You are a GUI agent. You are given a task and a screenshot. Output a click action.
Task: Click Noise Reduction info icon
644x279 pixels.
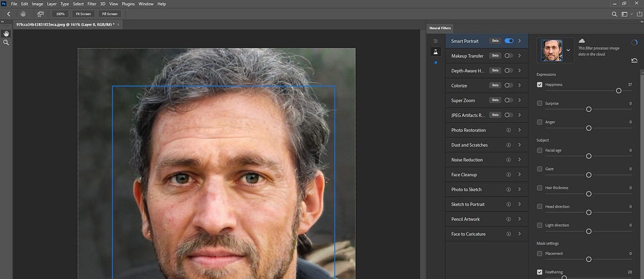tap(508, 160)
